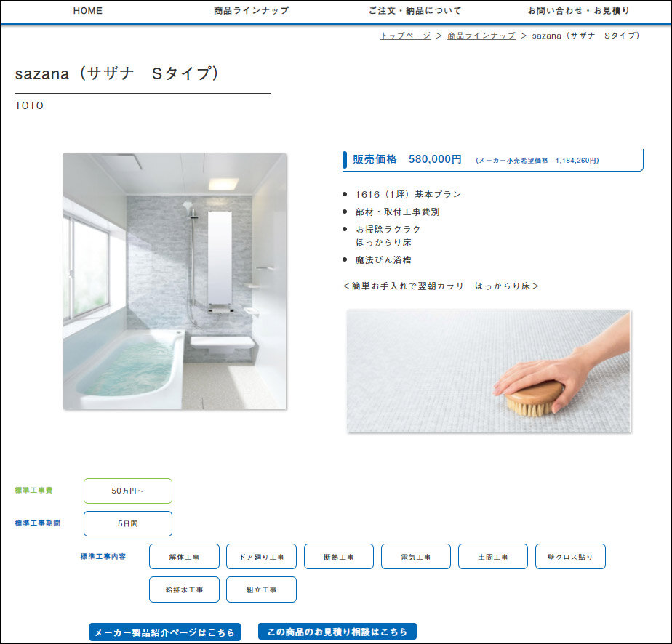
Task: Click the 電気工事 tag
Action: 416,557
